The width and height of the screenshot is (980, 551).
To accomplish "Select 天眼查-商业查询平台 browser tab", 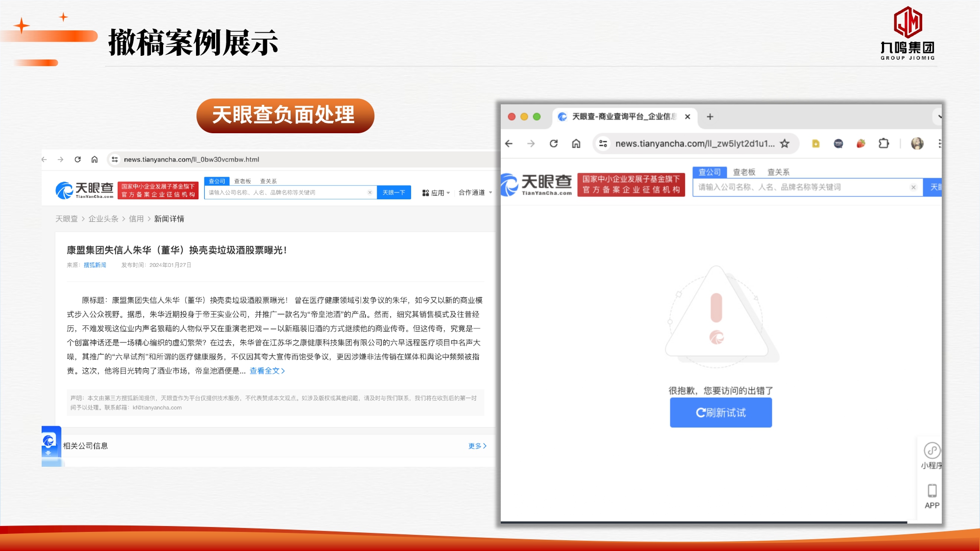I will click(x=624, y=117).
